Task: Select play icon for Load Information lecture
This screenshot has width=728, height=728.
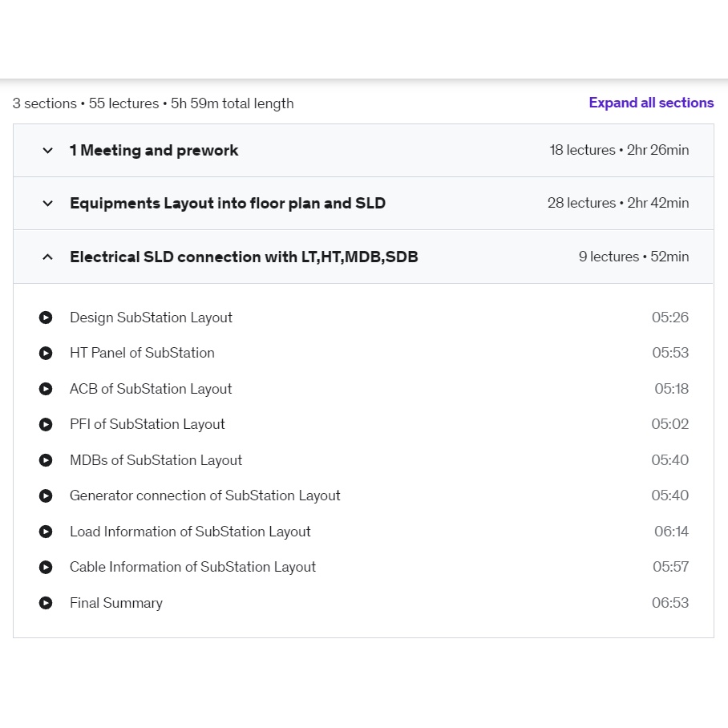Action: point(46,532)
